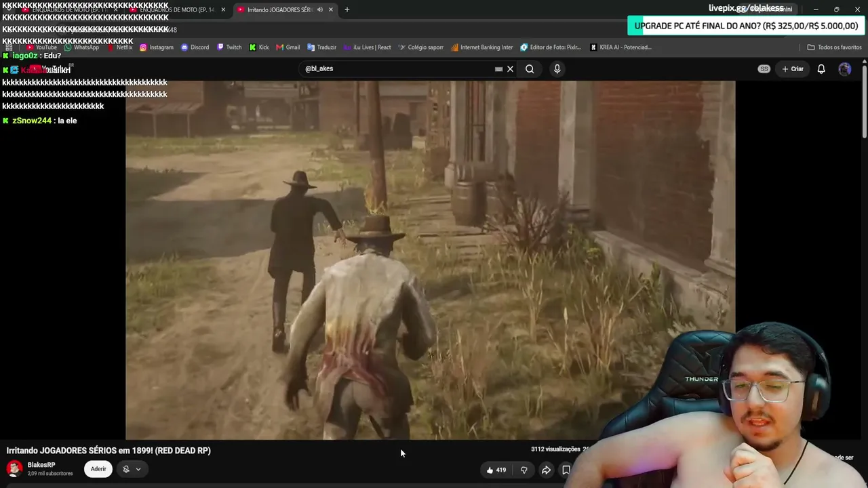Click the iago0z chat message Edu?
The image size is (868, 488).
point(32,56)
